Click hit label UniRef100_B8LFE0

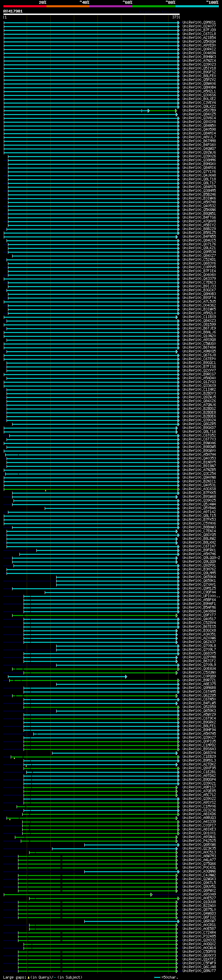199,76
